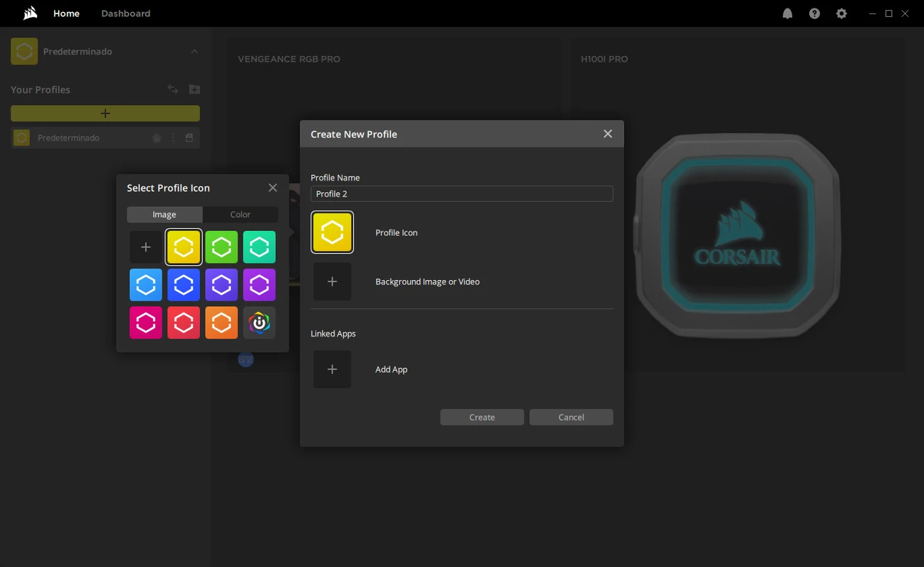The height and width of the screenshot is (567, 924).
Task: Click the home icon on the Predeterminado profile
Action: pyautogui.click(x=156, y=137)
